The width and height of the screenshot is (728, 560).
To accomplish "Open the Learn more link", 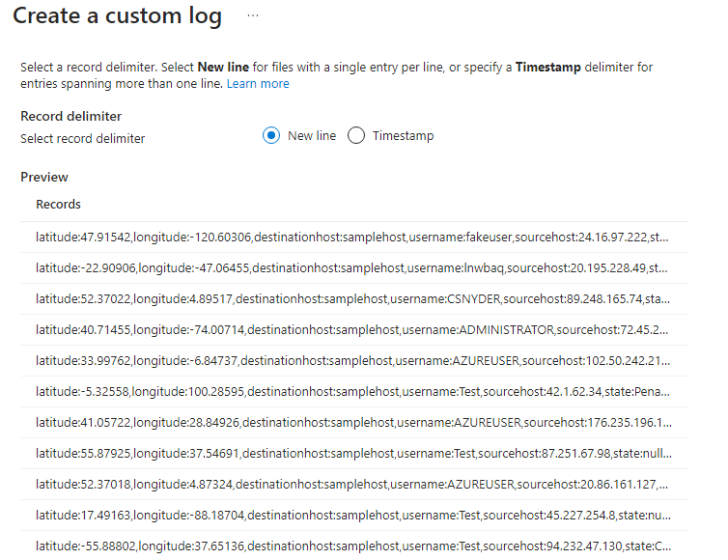I will pyautogui.click(x=258, y=84).
